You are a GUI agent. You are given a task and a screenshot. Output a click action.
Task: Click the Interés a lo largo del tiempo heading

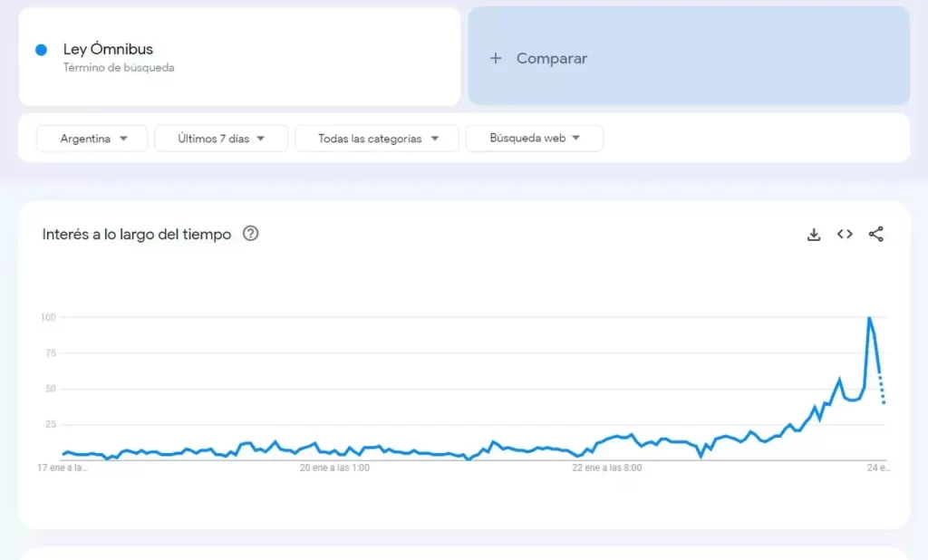[x=137, y=234]
